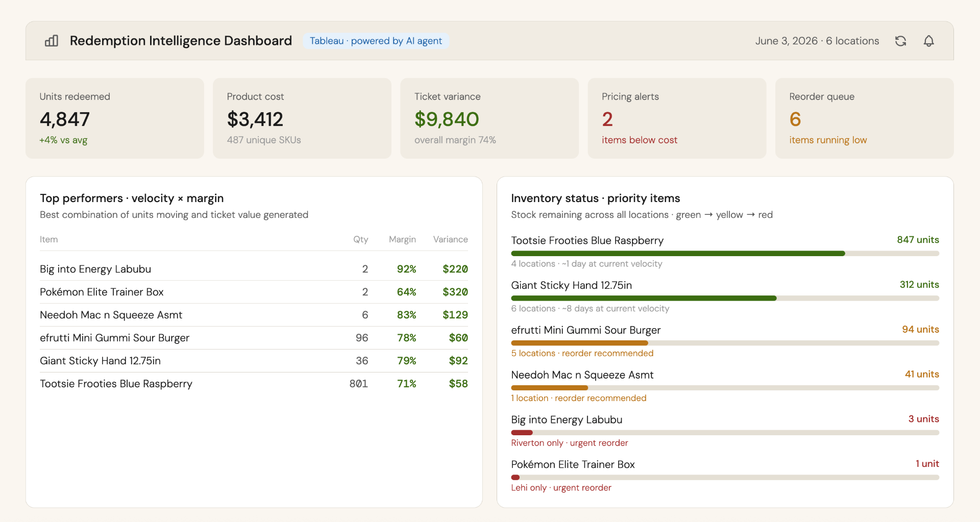The height and width of the screenshot is (522, 980).
Task: Open the notifications bell
Action: tap(929, 41)
